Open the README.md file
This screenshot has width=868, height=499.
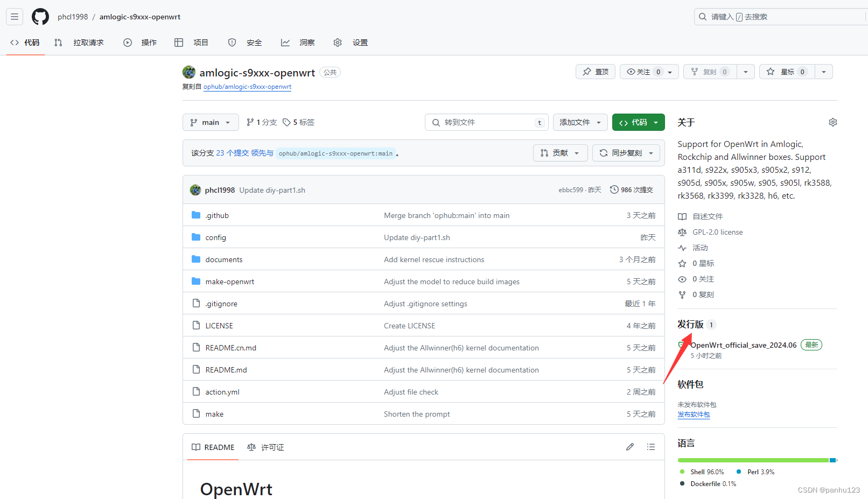click(226, 370)
